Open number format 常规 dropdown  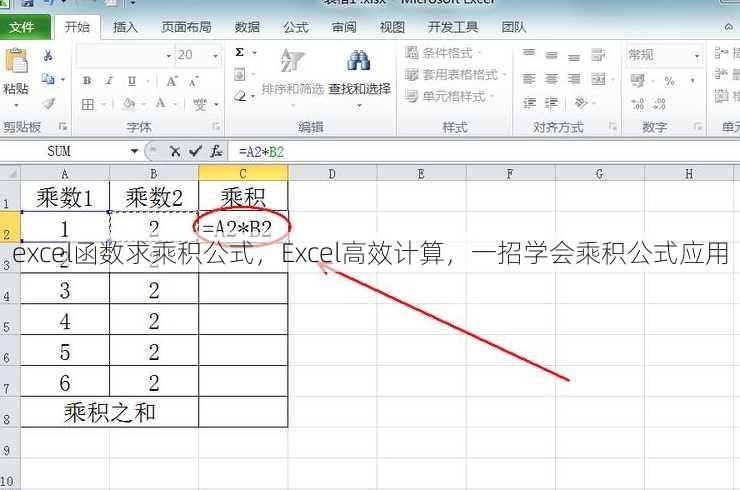click(x=697, y=56)
